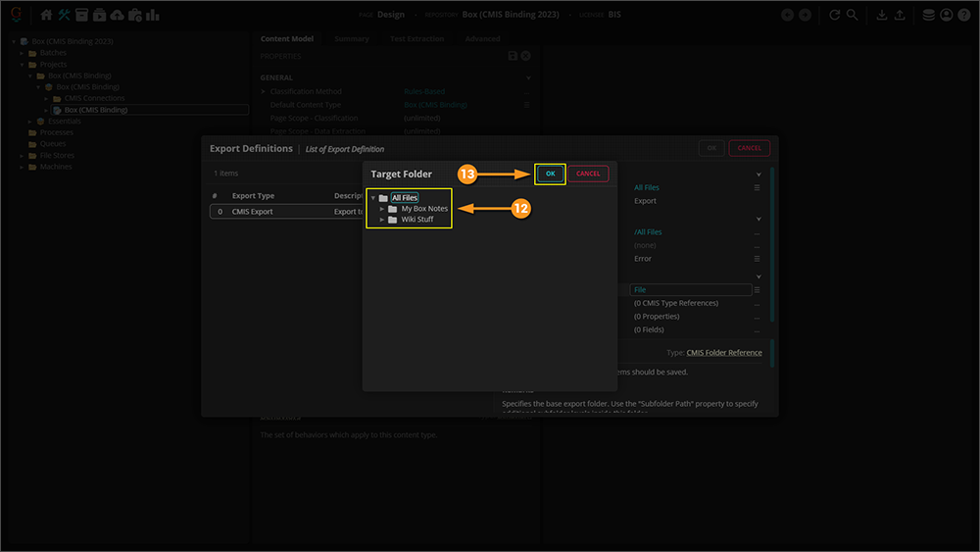The height and width of the screenshot is (552, 980).
Task: Click the database stack icon
Action: [x=928, y=15]
